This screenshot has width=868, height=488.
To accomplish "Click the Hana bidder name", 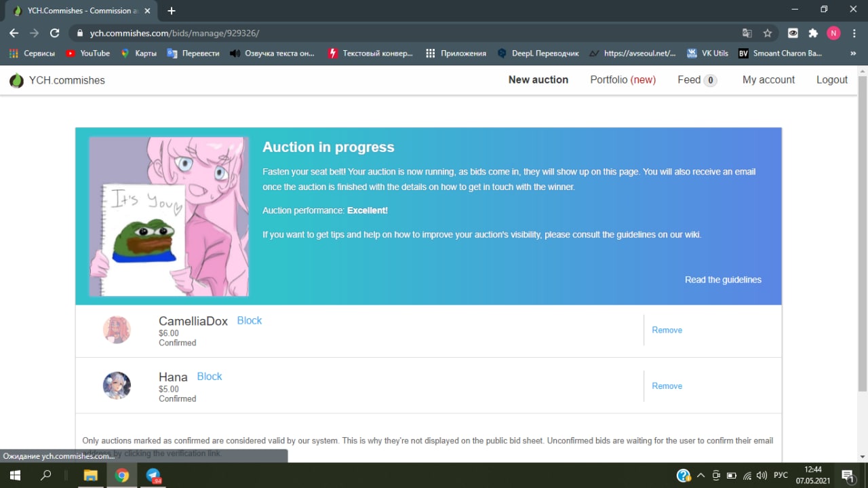I will (173, 377).
